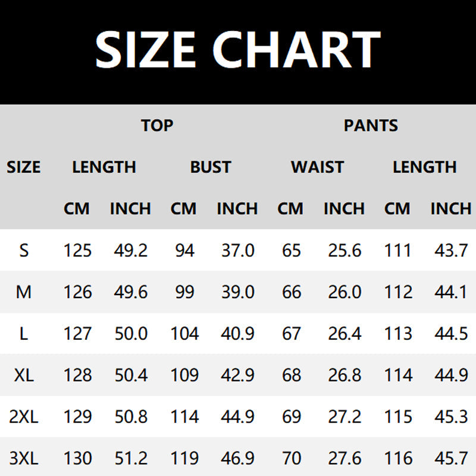
Task: Select the M size row label
Action: coord(24,292)
